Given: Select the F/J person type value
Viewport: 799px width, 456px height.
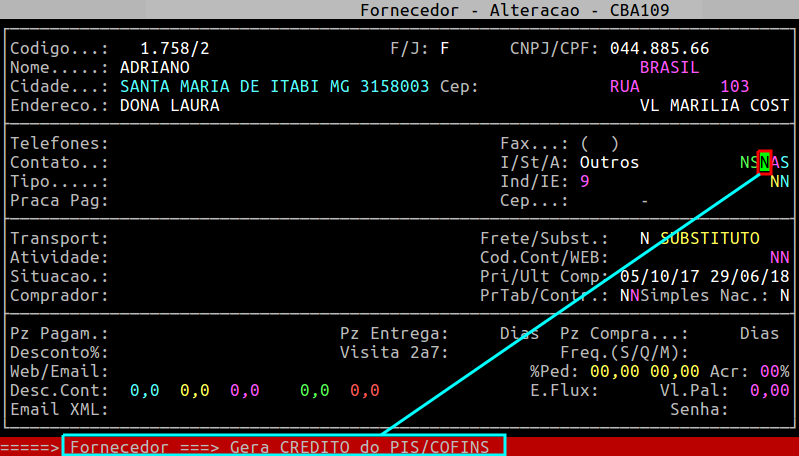Looking at the screenshot, I should tap(445, 48).
